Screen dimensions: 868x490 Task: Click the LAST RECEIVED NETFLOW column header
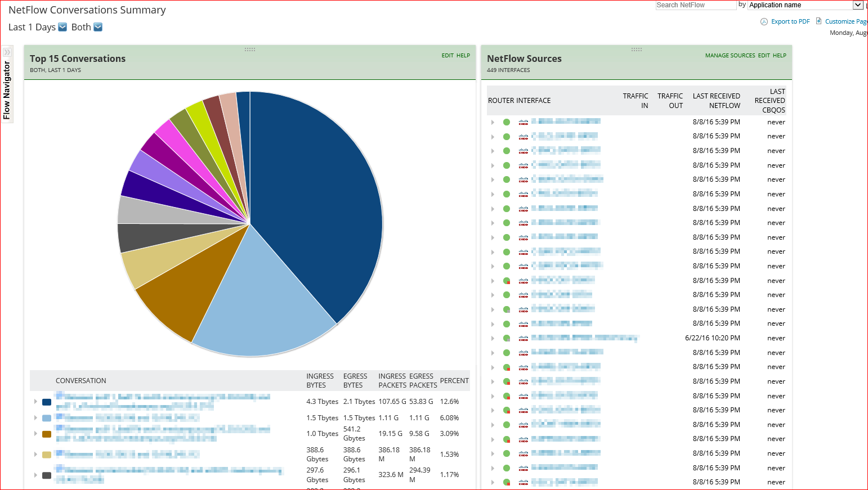click(x=717, y=101)
